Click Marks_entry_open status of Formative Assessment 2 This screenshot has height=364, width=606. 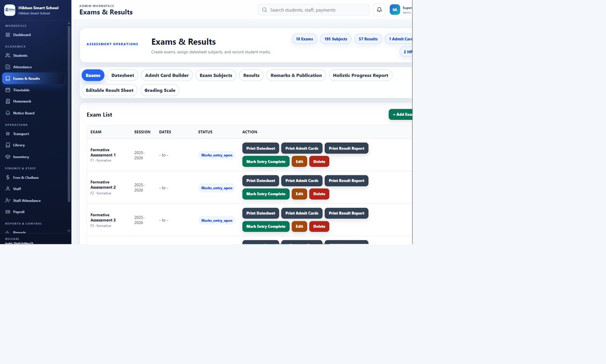point(217,188)
